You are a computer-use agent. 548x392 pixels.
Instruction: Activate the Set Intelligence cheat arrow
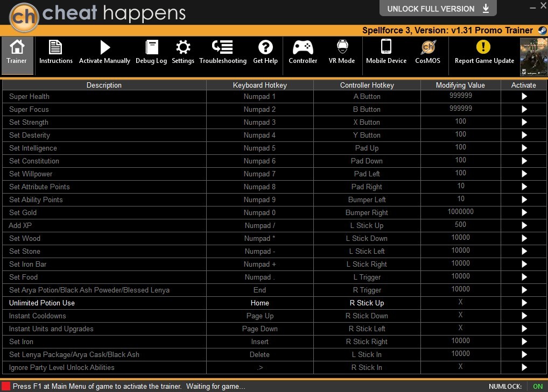tap(524, 148)
